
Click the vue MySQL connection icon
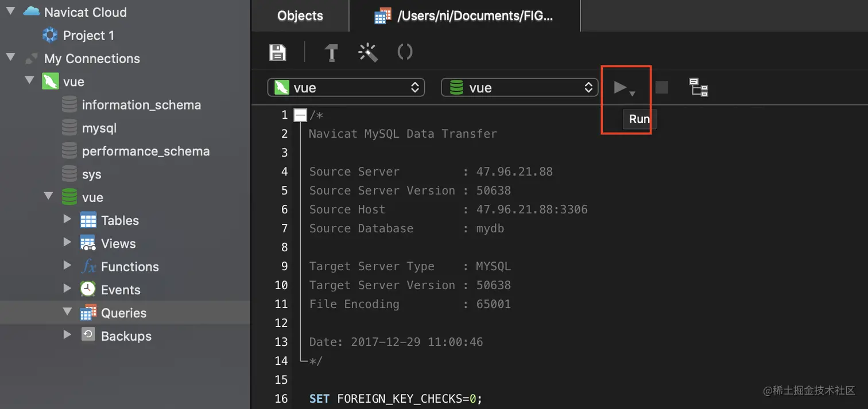[x=51, y=81]
